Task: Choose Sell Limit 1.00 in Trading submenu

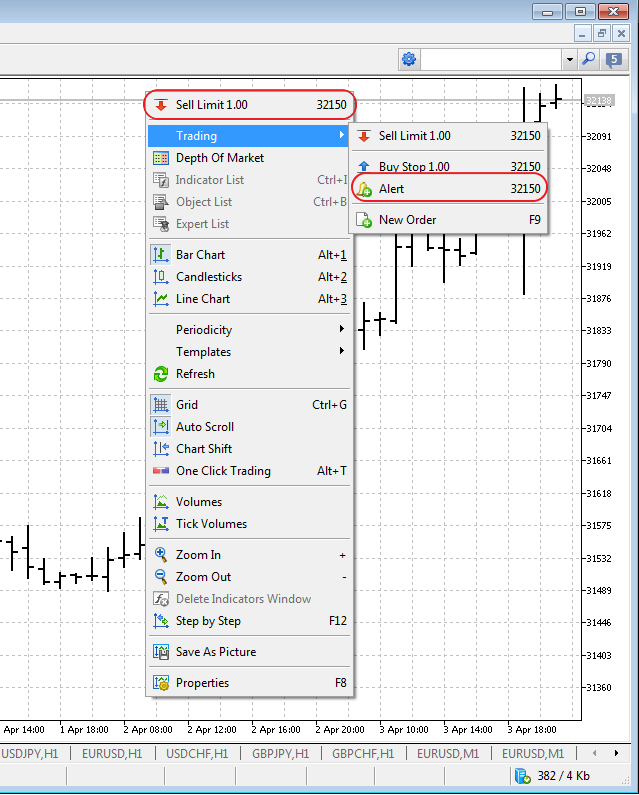Action: point(449,136)
